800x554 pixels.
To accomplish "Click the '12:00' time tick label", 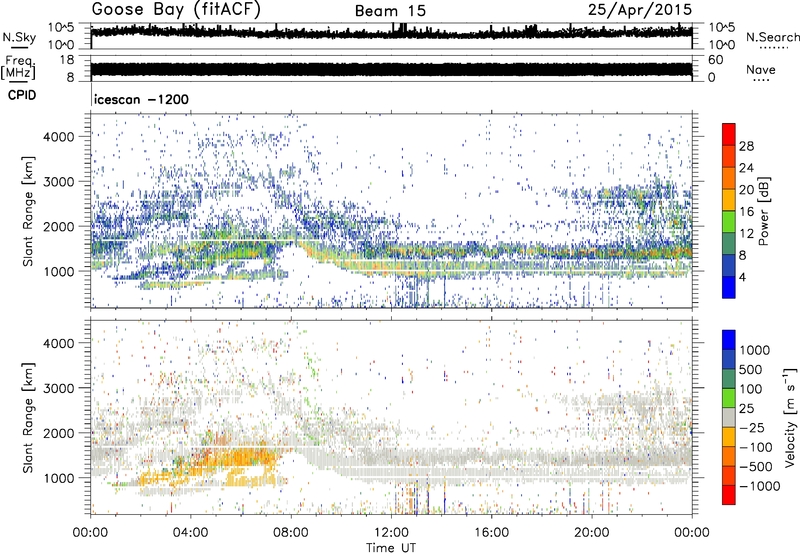I will (391, 533).
